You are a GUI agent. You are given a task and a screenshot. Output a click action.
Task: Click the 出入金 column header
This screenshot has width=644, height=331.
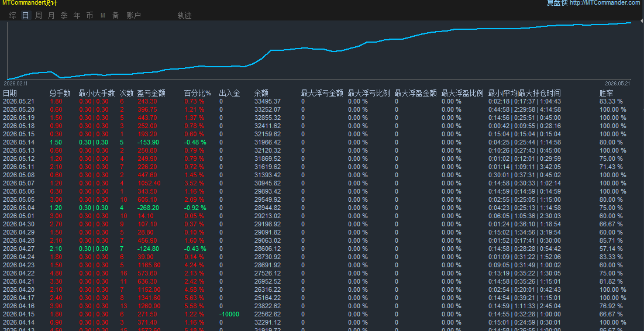230,93
